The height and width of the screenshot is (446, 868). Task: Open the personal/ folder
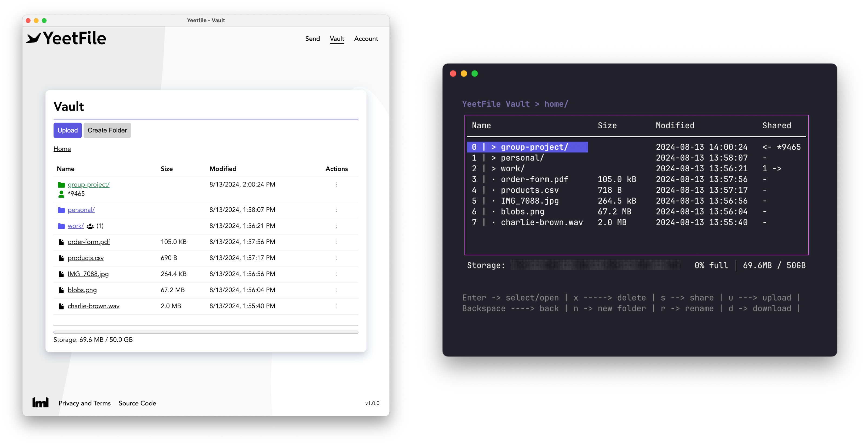[x=81, y=210]
